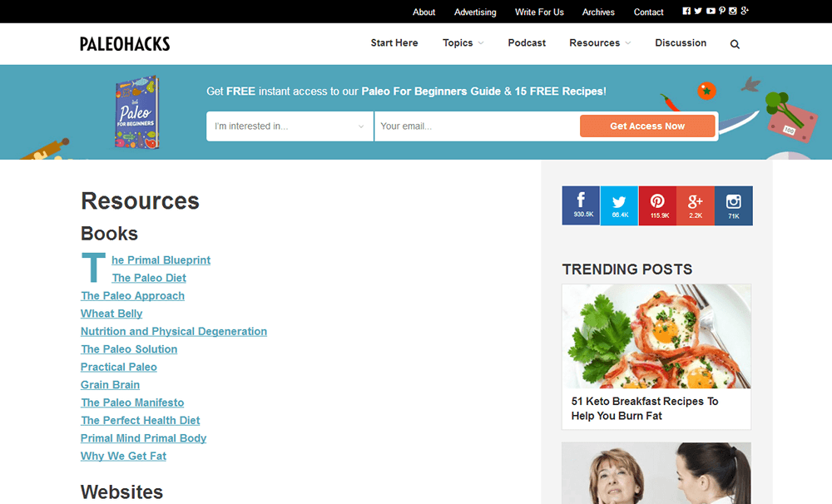This screenshot has width=832, height=504.
Task: Open the Wheat Belly book link
Action: tap(111, 314)
